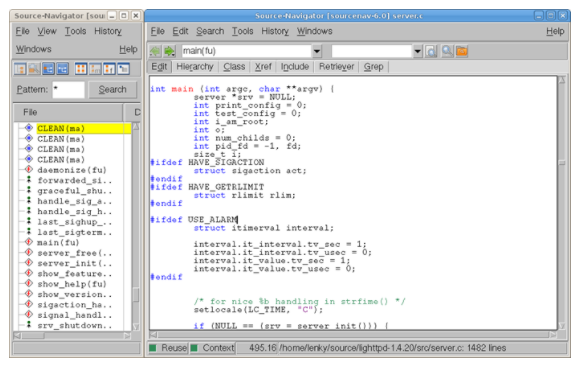Click the red diamond icon beside main(fu)
Viewport: 584px width, 369px height.
click(29, 242)
